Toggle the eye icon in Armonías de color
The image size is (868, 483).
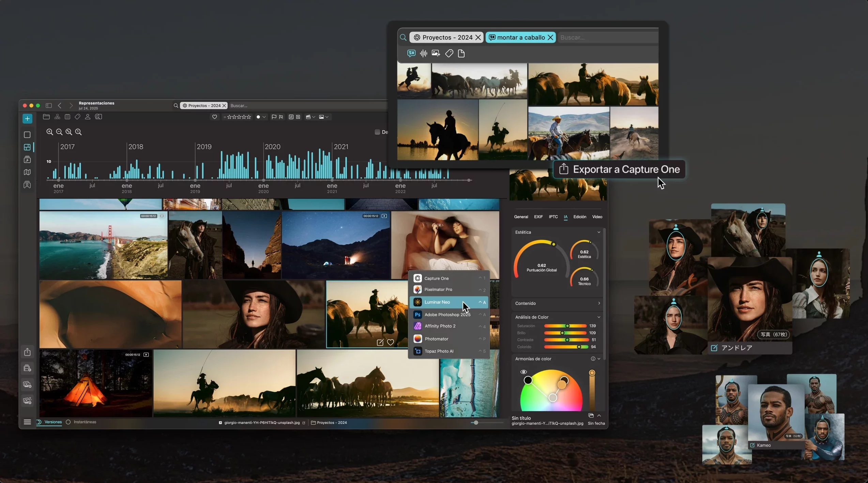[x=523, y=372]
